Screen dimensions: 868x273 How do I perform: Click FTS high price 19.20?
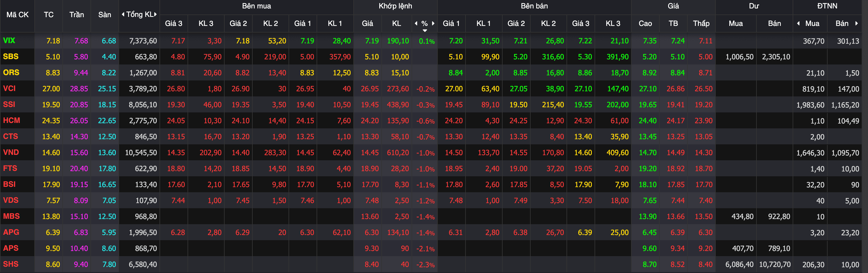(x=648, y=169)
